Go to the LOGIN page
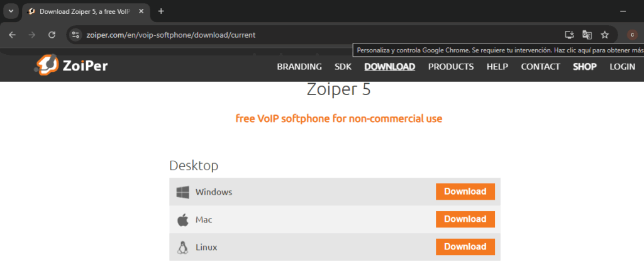This screenshot has width=644, height=274. [x=622, y=67]
